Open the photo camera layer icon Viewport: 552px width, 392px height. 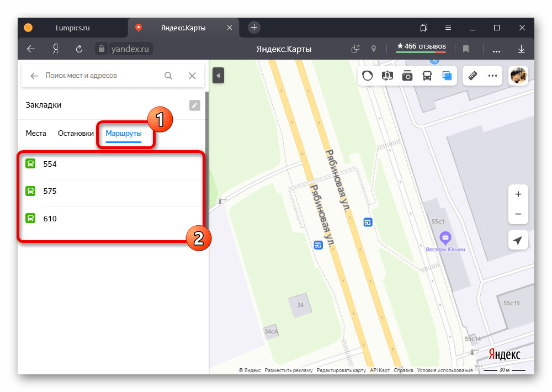(x=407, y=76)
